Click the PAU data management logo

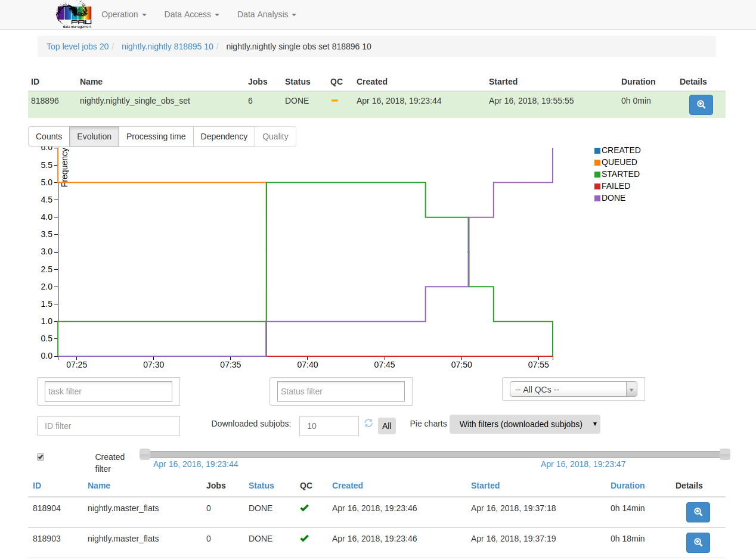[74, 15]
